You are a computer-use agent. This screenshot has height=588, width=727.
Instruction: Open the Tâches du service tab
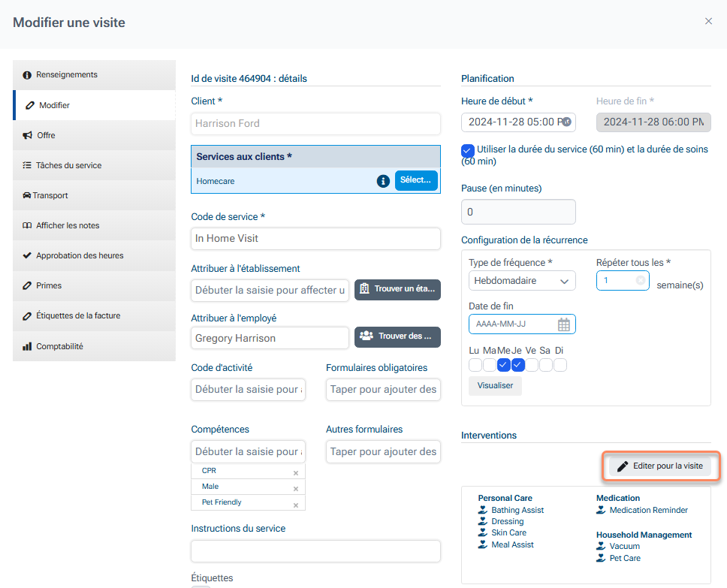[x=68, y=165]
